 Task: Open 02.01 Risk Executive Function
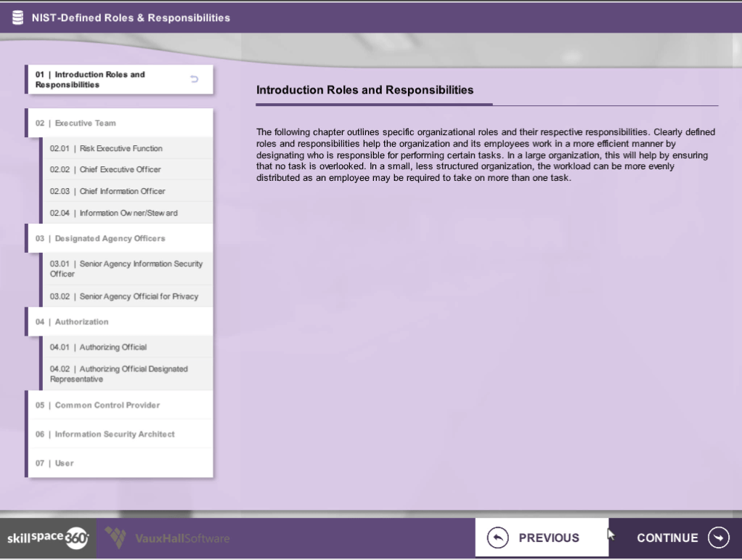click(106, 149)
